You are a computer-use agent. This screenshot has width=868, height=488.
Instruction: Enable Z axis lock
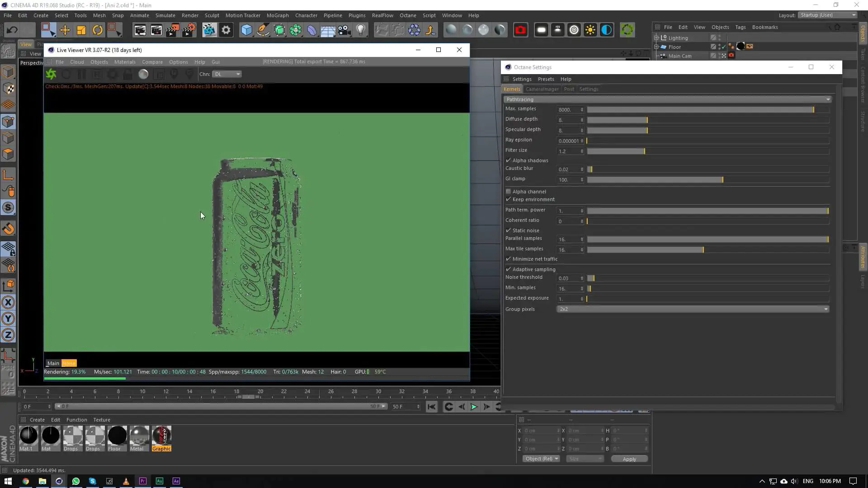coord(8,335)
